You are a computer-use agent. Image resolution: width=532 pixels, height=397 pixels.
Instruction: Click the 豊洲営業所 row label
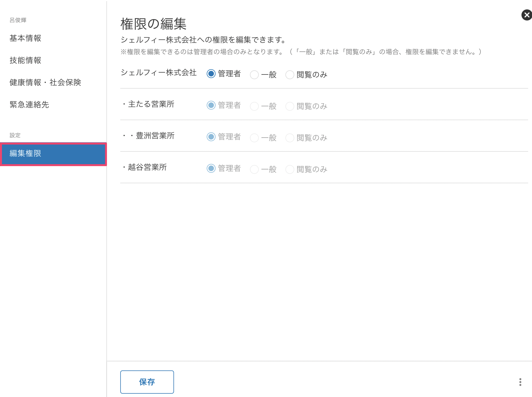(149, 136)
